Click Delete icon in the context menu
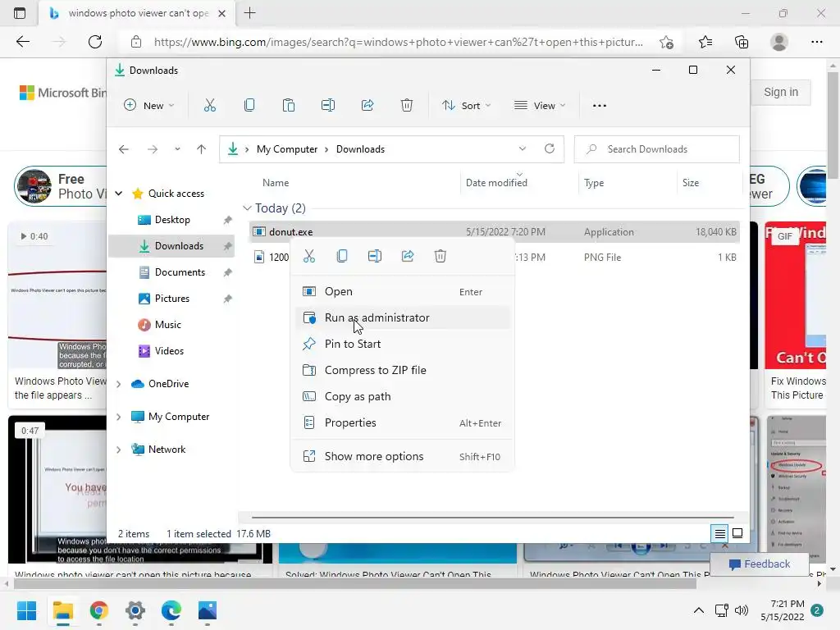The width and height of the screenshot is (840, 630). point(441,256)
